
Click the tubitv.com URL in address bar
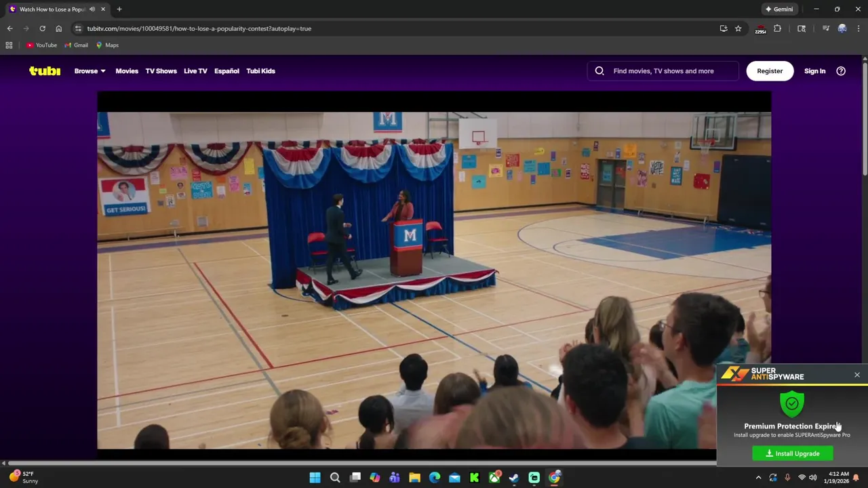click(199, 28)
